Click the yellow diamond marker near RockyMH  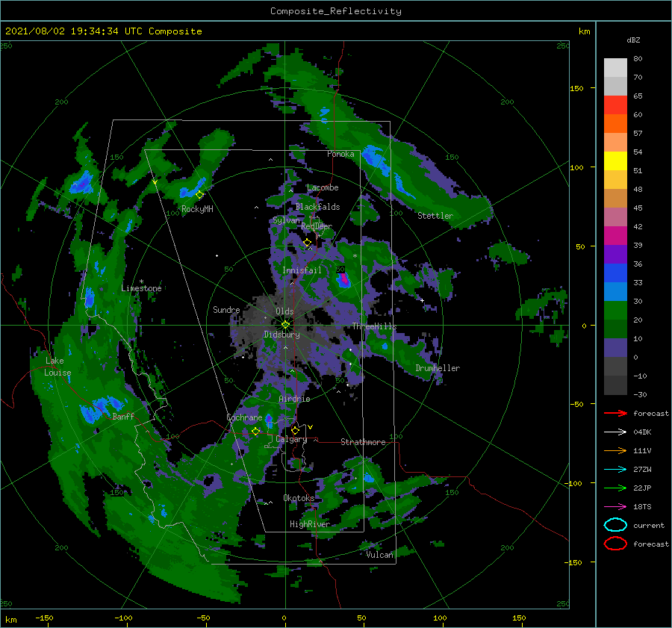coord(199,195)
